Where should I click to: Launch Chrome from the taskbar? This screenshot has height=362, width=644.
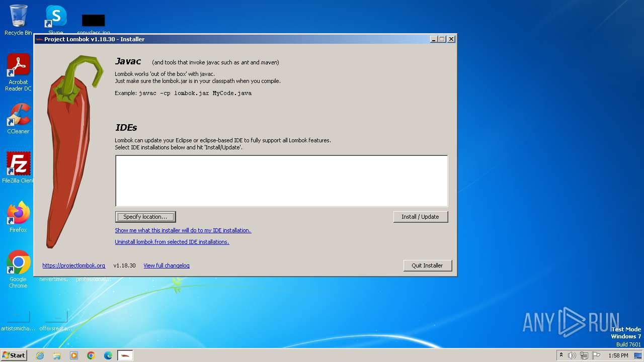[91, 355]
